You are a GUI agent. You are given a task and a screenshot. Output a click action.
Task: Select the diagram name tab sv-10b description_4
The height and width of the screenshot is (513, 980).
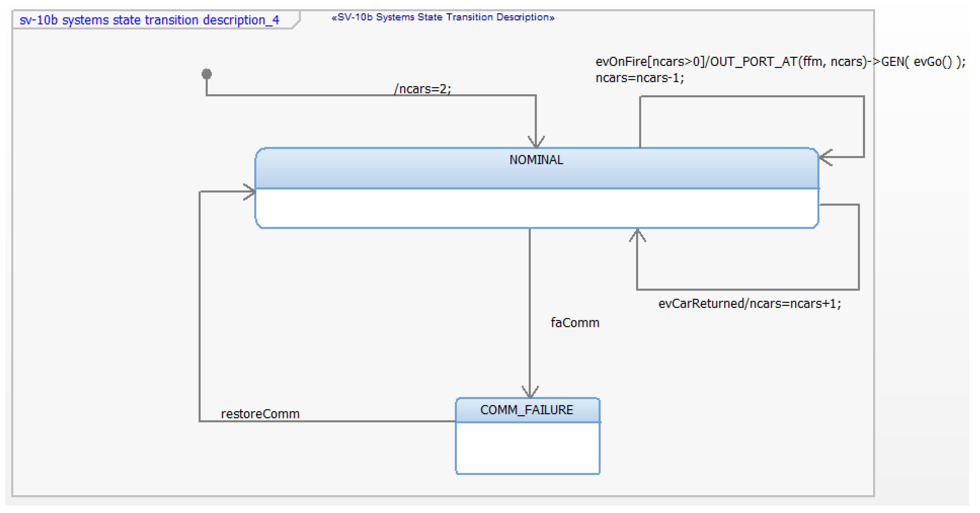(150, 20)
